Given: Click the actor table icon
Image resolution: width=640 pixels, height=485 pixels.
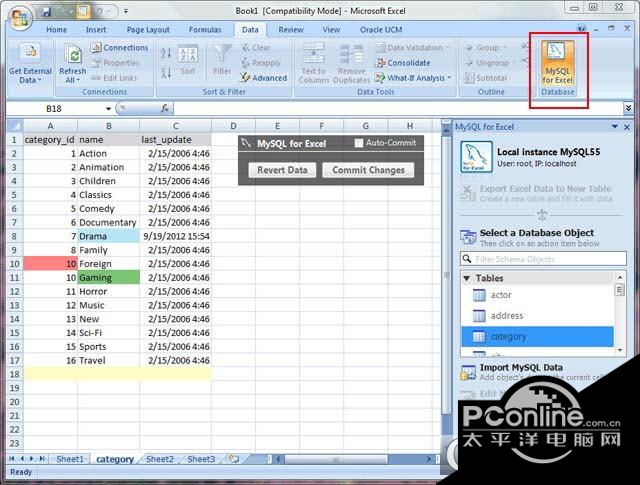Looking at the screenshot, I should (x=479, y=295).
